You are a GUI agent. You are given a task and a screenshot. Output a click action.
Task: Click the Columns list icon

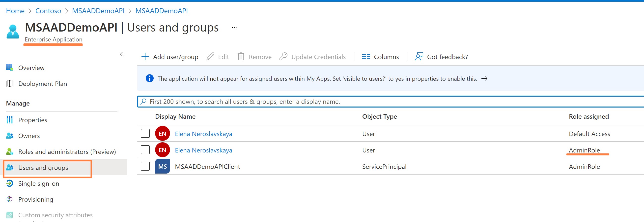point(366,57)
